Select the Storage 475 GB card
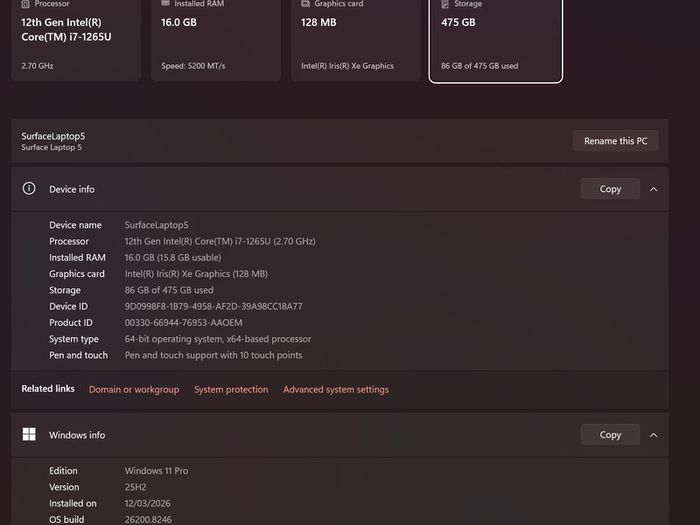 [x=496, y=40]
